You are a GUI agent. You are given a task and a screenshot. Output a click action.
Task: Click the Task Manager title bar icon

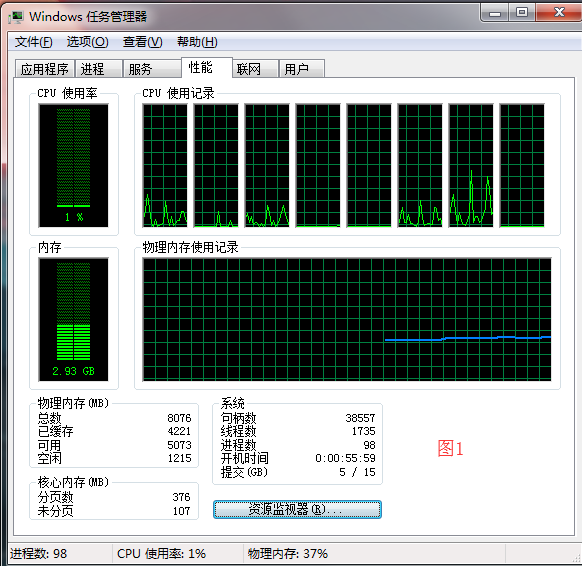(16, 17)
